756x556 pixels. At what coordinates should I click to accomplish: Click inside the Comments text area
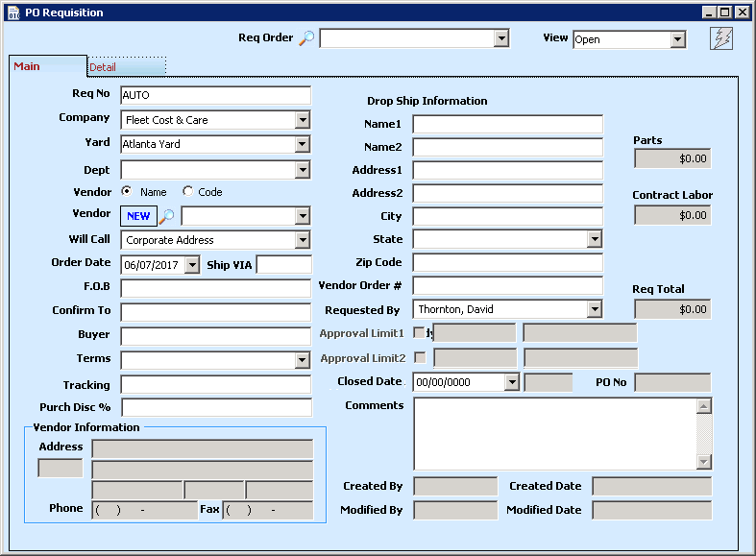pos(555,434)
